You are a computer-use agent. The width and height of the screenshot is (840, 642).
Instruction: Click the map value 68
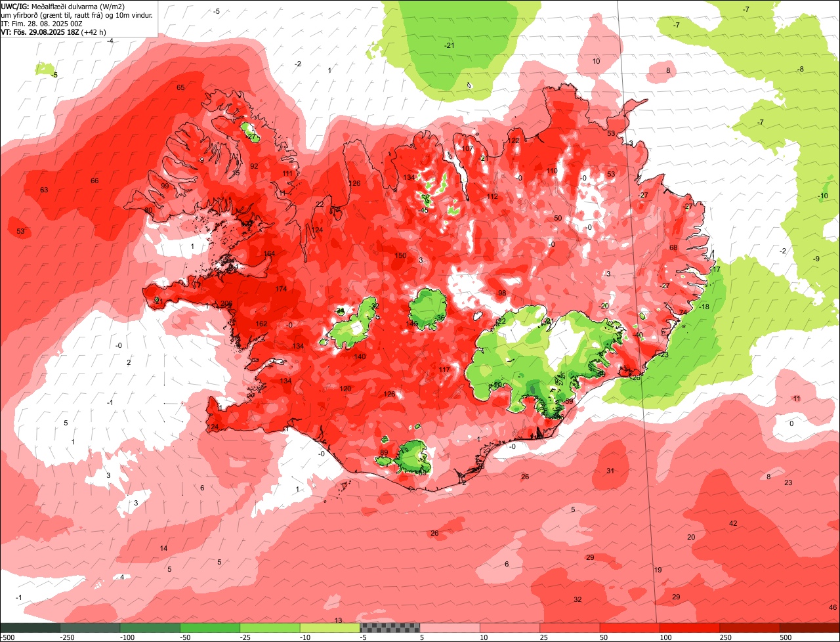click(673, 247)
